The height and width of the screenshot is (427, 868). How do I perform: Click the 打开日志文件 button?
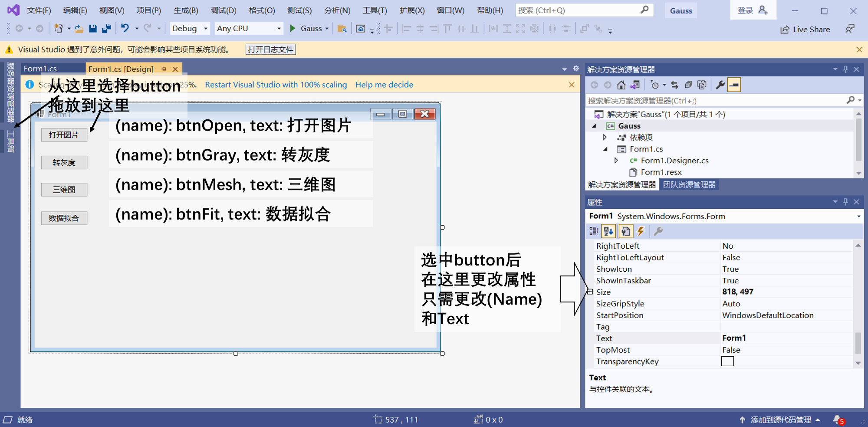271,49
